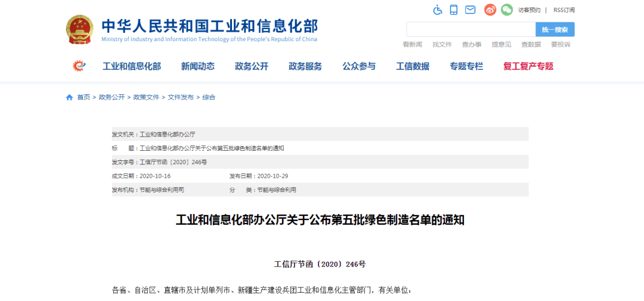Open the 专题专栏 nav menu
This screenshot has height=301, width=644.
tap(466, 66)
